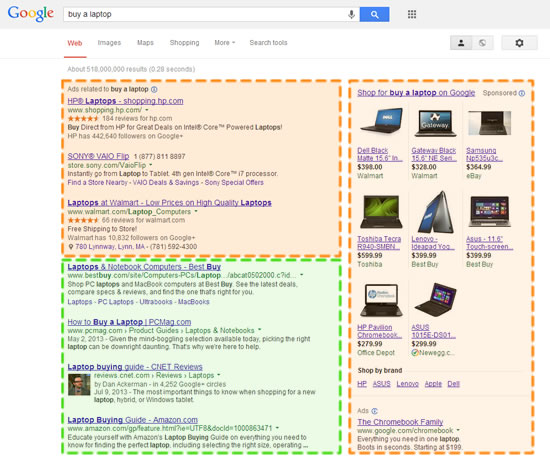Click the MacBooks sitelink
550x457 pixels.
[x=194, y=302]
